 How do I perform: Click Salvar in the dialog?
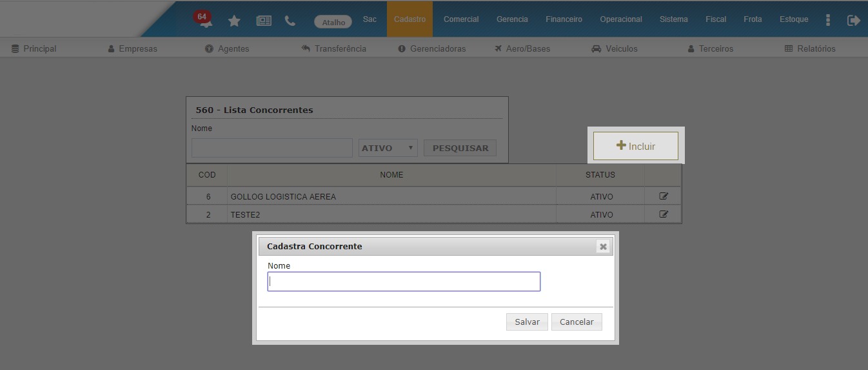(527, 322)
